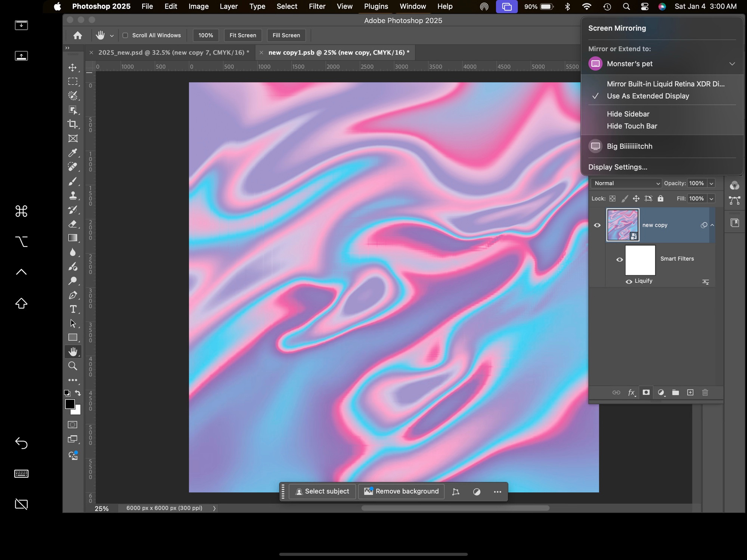747x560 pixels.
Task: Open adjustment layer menu icon
Action: tap(661, 392)
